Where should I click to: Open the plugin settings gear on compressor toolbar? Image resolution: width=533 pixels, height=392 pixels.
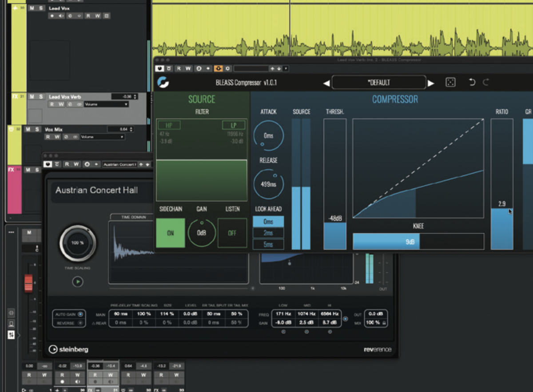coord(227,68)
